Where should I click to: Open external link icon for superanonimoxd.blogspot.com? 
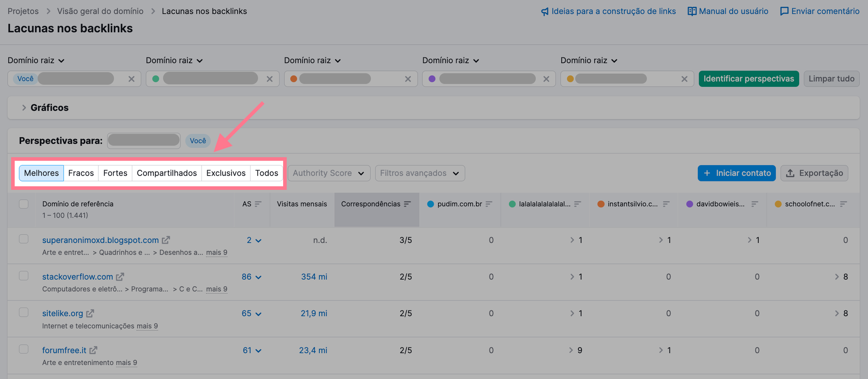pos(166,240)
